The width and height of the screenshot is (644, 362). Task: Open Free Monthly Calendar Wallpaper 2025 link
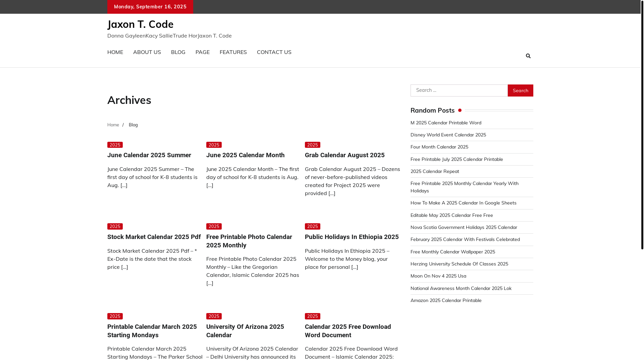pyautogui.click(x=453, y=252)
